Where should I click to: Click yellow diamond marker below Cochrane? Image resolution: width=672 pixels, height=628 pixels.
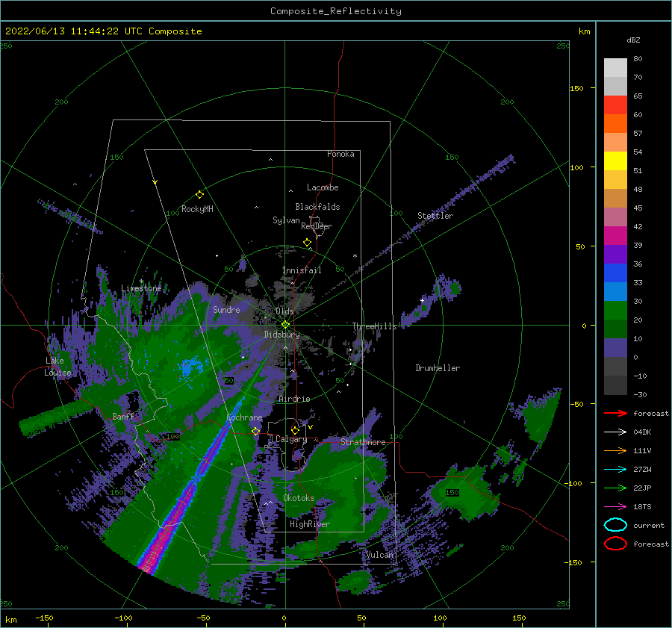pos(256,431)
